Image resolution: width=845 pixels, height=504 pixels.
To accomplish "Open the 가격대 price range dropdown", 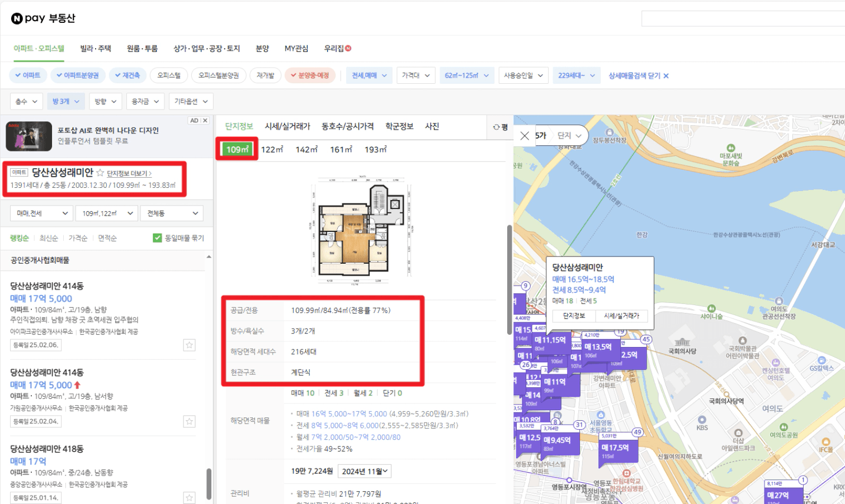I will [x=416, y=75].
